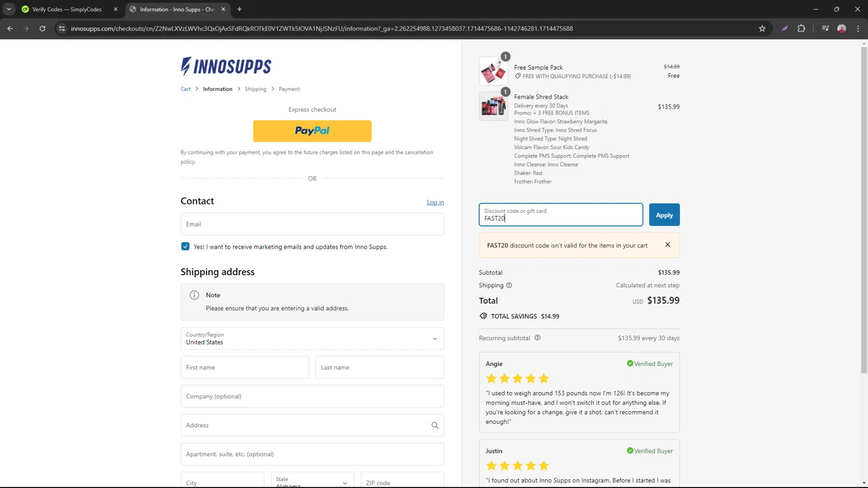Click the Note info circle icon

pos(194,295)
